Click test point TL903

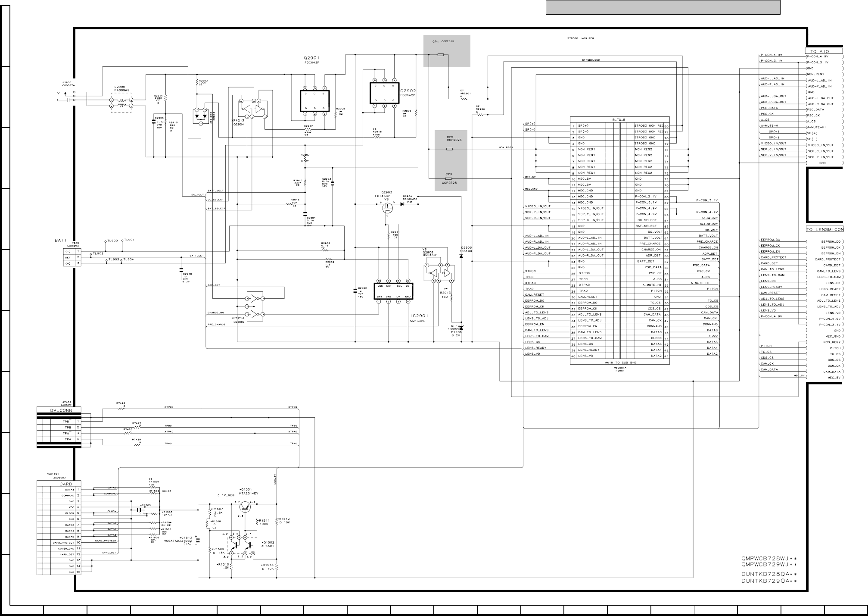113,260
